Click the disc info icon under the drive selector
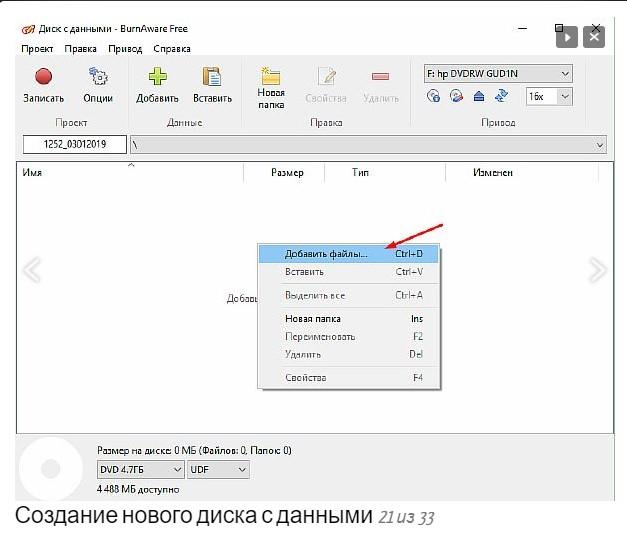Viewport: 627px width, 551px height. point(434,96)
